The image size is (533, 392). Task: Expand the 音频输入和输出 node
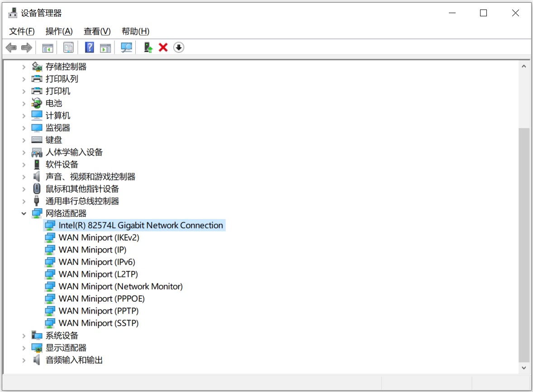(24, 360)
